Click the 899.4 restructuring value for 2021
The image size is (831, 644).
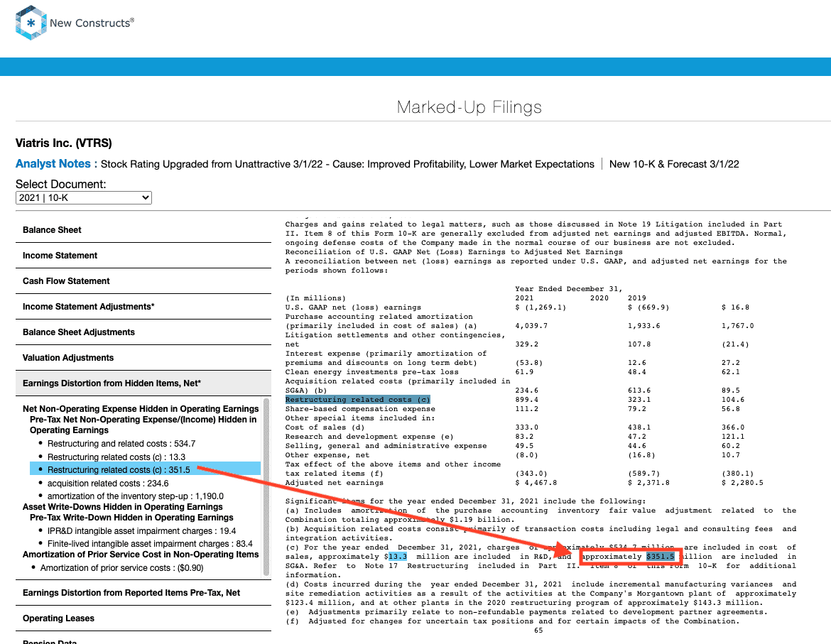click(527, 399)
